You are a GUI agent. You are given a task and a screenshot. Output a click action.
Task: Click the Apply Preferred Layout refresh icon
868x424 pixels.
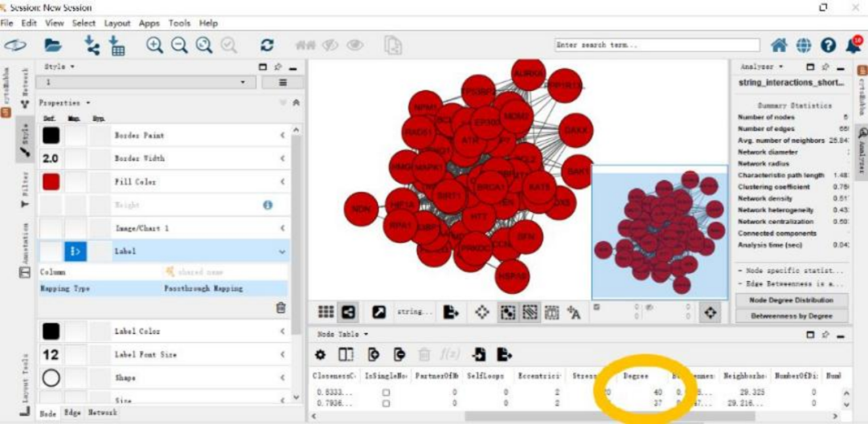click(268, 45)
